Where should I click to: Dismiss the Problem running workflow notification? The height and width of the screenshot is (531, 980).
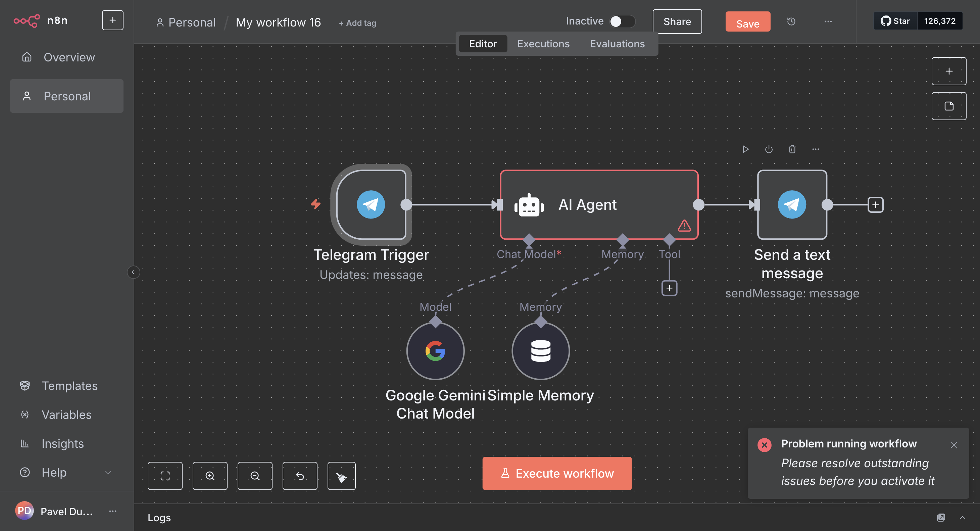(x=953, y=445)
